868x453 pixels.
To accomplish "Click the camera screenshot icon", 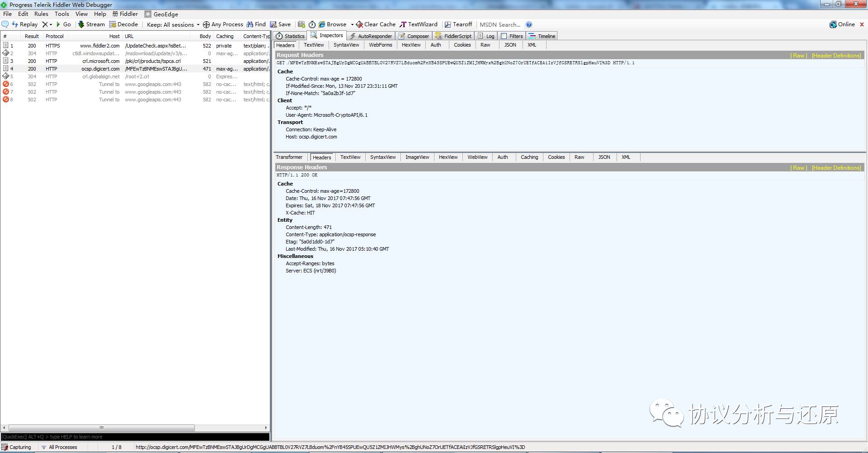I will [301, 24].
